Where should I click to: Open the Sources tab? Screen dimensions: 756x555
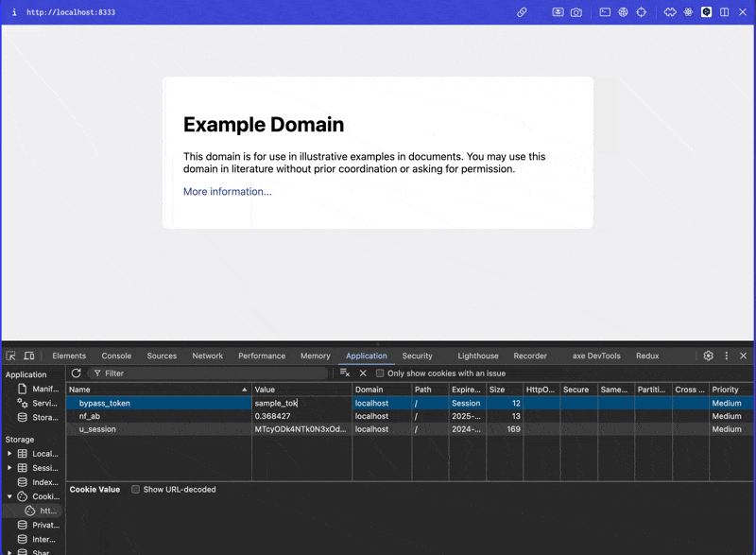pyautogui.click(x=162, y=356)
